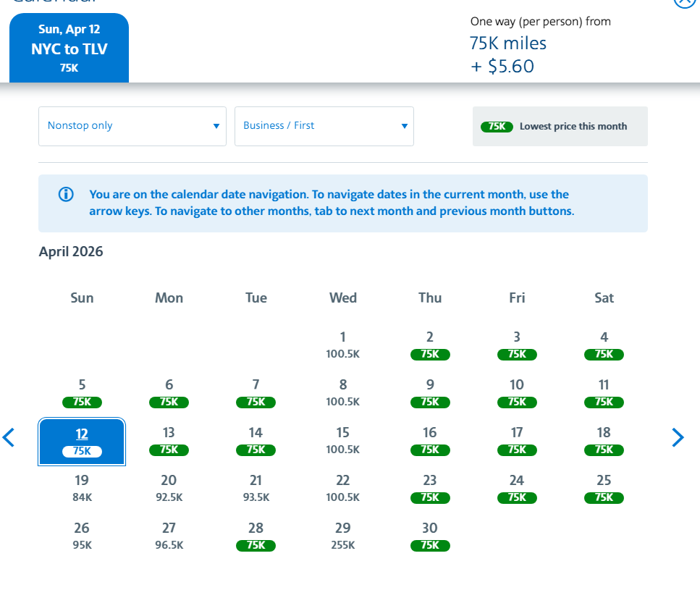Select April 26 at 95K miles
This screenshot has height=611, width=700.
tap(82, 536)
